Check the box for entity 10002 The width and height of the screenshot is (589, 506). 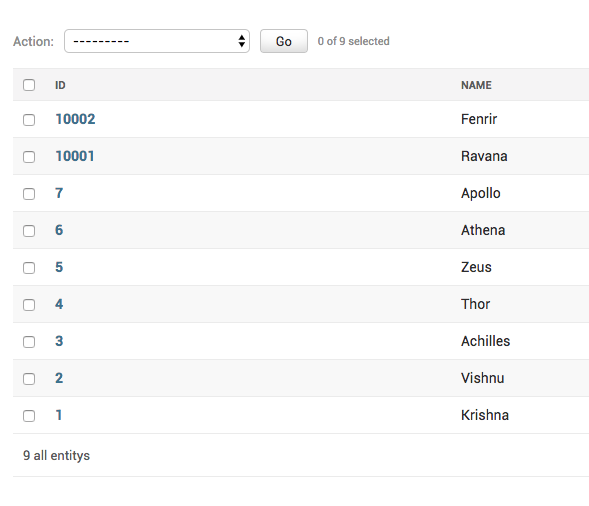pyautogui.click(x=29, y=120)
